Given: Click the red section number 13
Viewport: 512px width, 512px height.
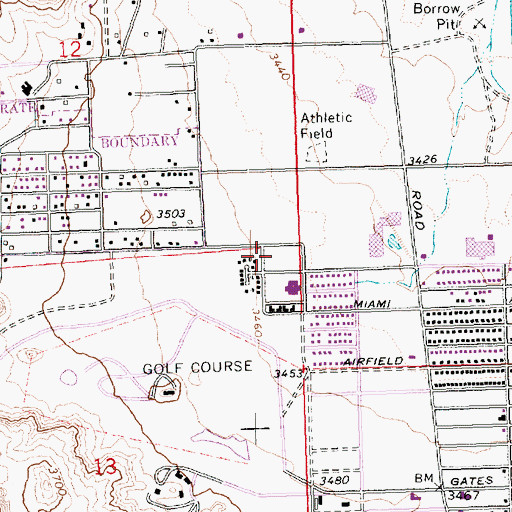Looking at the screenshot, I should click(105, 466).
